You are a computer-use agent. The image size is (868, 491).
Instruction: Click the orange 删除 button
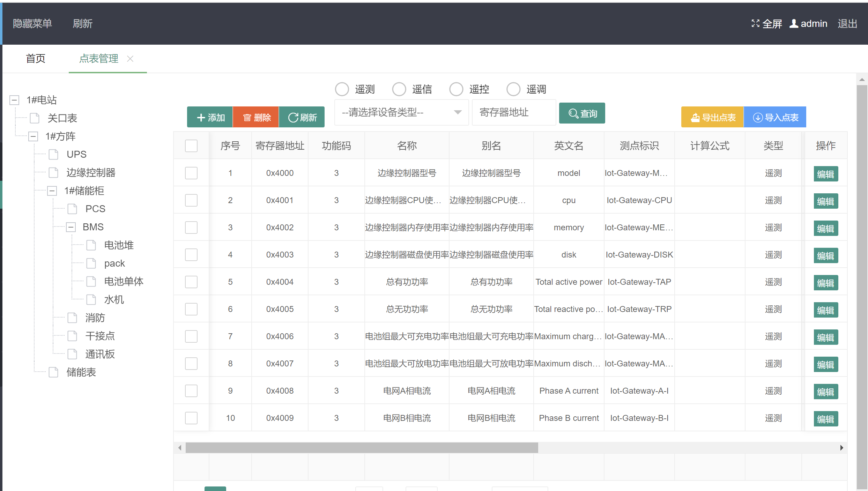[x=256, y=117]
